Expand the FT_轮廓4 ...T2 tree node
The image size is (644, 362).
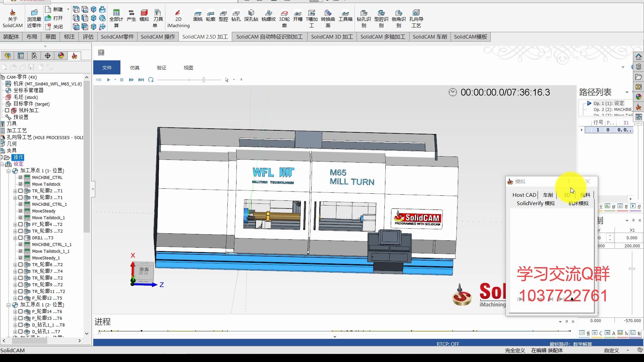pos(15,224)
